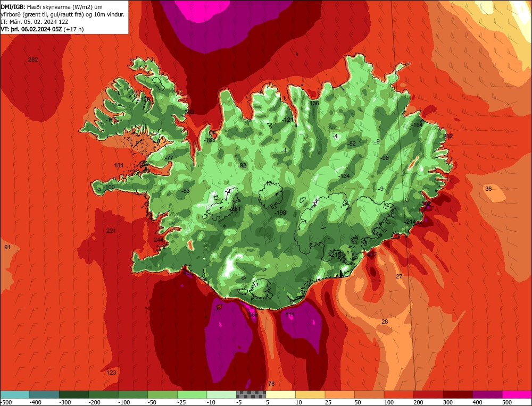532x406 pixels.
Task: Click the darkest green legend swatch between -300 and -200
Action: 74,394
